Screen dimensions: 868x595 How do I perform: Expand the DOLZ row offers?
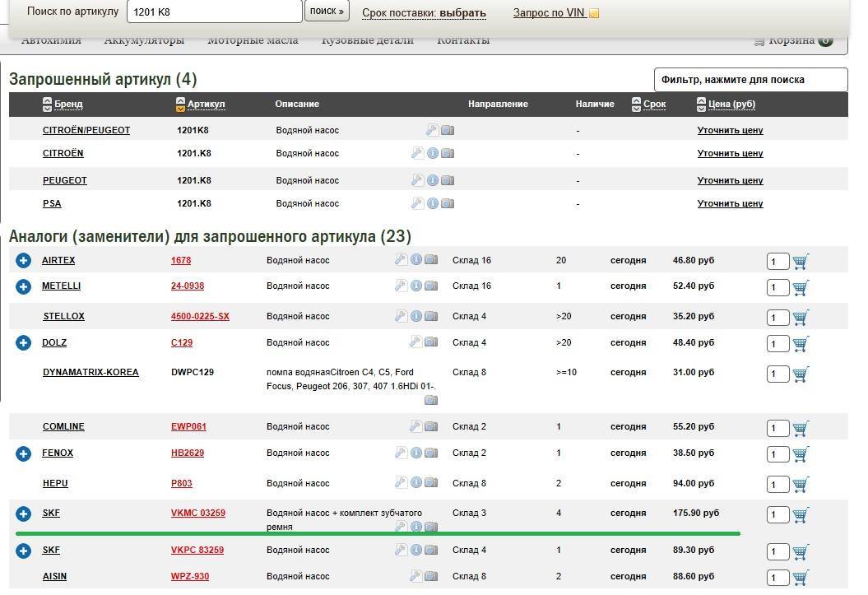coord(23,343)
